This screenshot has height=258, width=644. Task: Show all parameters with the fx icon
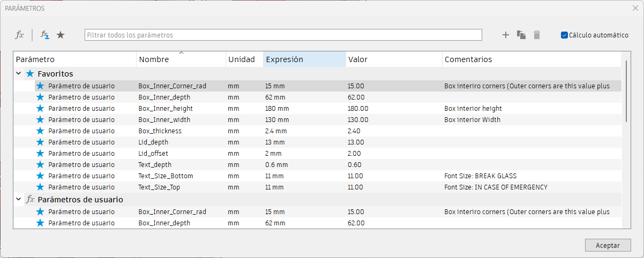click(19, 35)
